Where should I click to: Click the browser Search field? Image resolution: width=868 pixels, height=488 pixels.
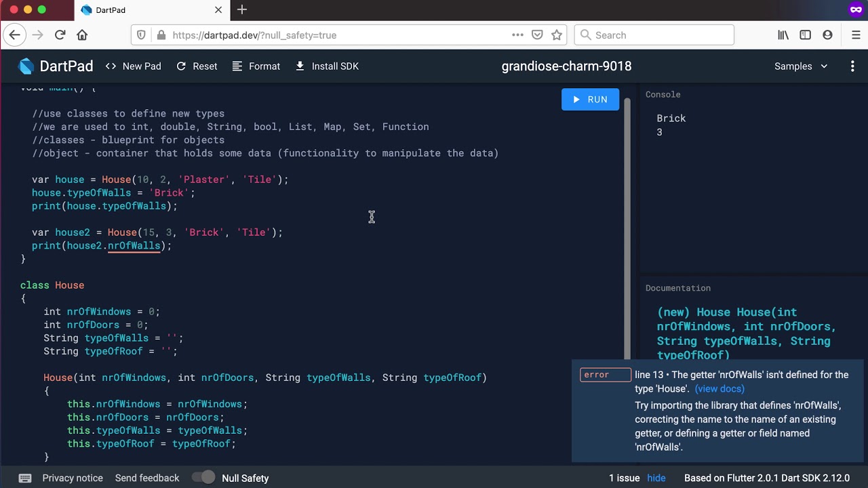coord(654,35)
